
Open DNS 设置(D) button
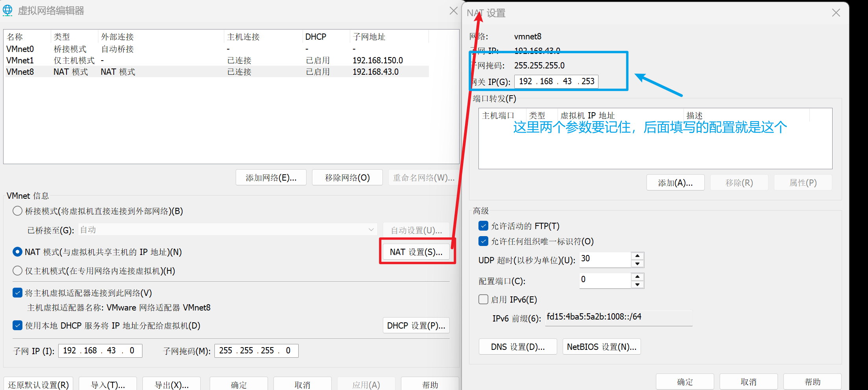coord(518,347)
